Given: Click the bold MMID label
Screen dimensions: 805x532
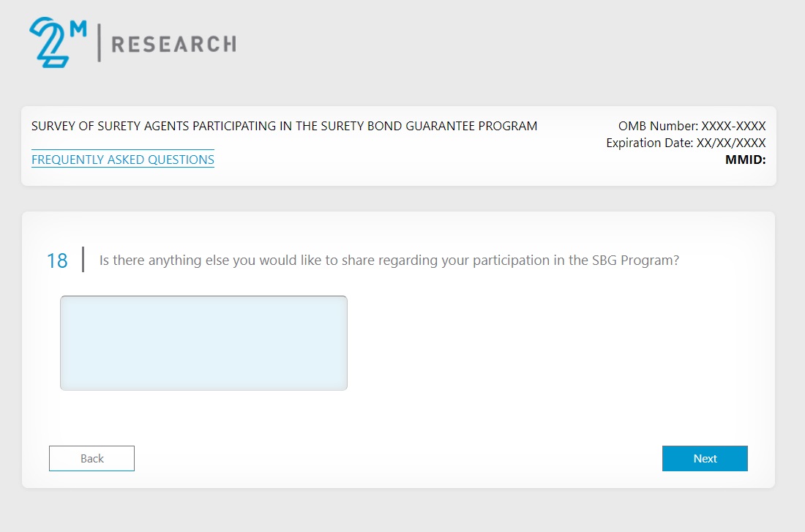Looking at the screenshot, I should pyautogui.click(x=745, y=160).
